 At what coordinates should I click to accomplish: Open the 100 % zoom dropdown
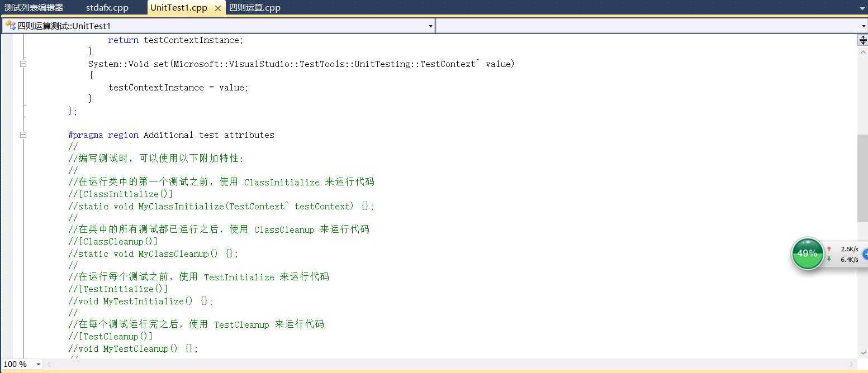(38, 364)
